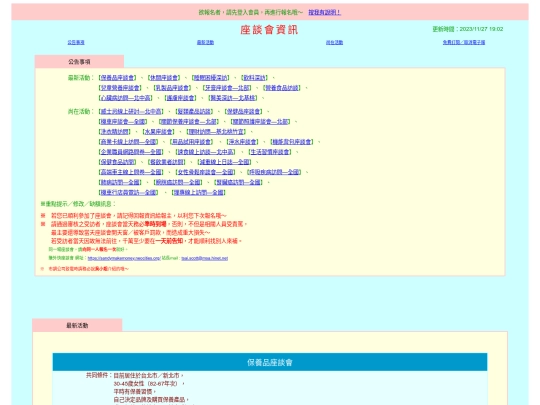Click the pink 公告事項 section tab label
The height and width of the screenshot is (405, 540).
79,62
